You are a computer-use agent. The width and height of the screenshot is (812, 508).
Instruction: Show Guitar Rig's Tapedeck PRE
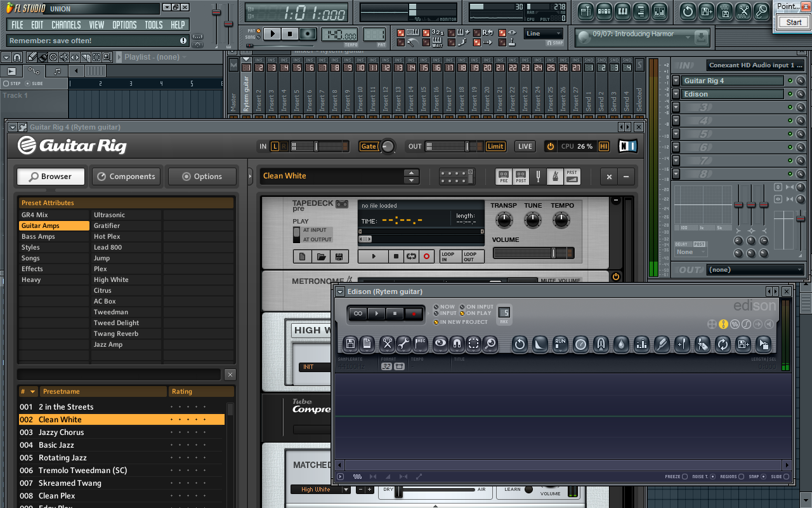coord(504,177)
